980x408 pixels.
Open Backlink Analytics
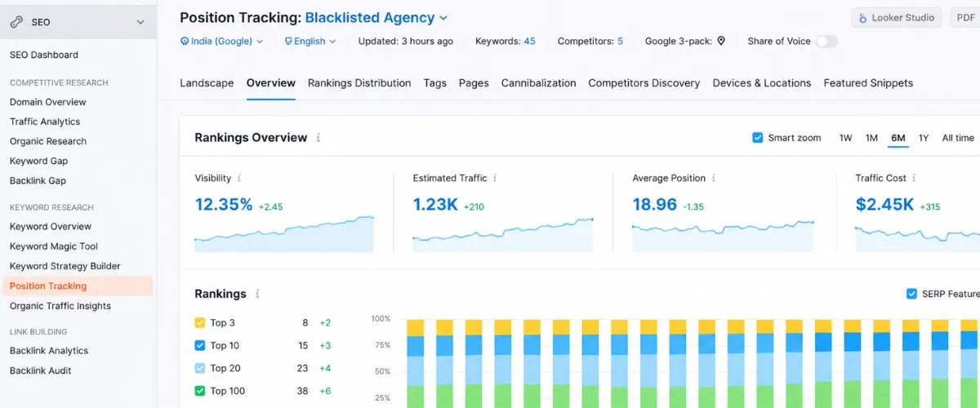pyautogui.click(x=49, y=351)
